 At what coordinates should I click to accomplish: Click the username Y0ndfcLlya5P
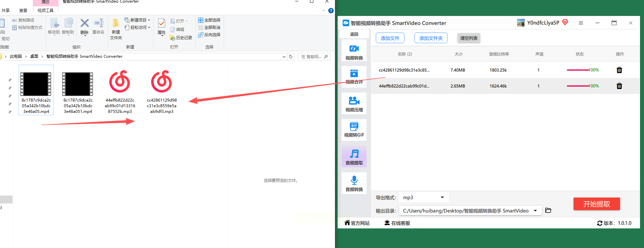click(543, 23)
